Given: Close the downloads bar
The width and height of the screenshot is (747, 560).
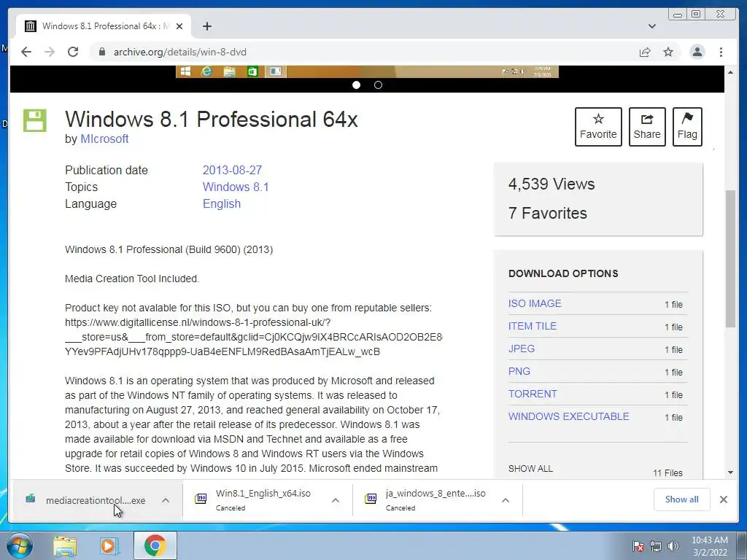Looking at the screenshot, I should tap(723, 499).
